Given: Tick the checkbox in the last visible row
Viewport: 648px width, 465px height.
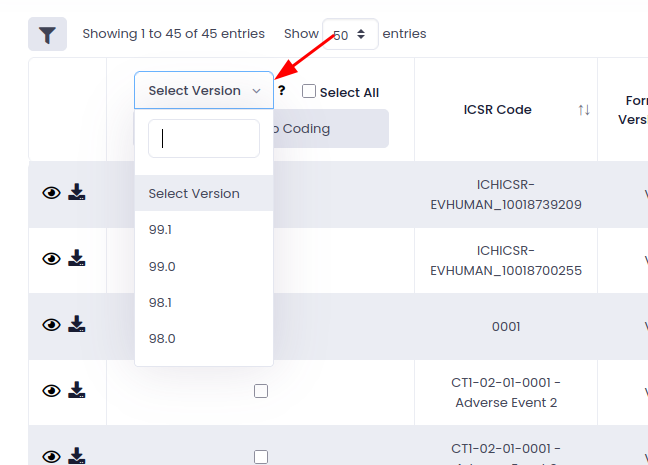Looking at the screenshot, I should point(261,456).
